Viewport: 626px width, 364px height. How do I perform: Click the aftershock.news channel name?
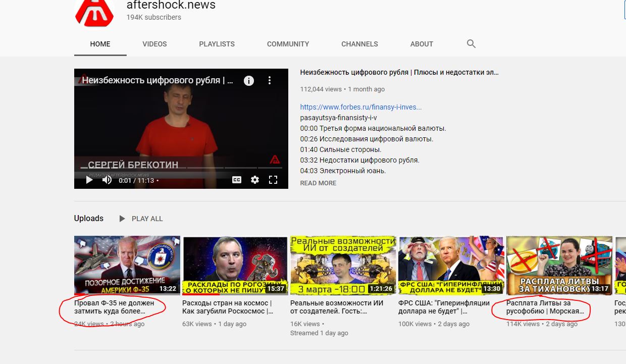point(171,5)
